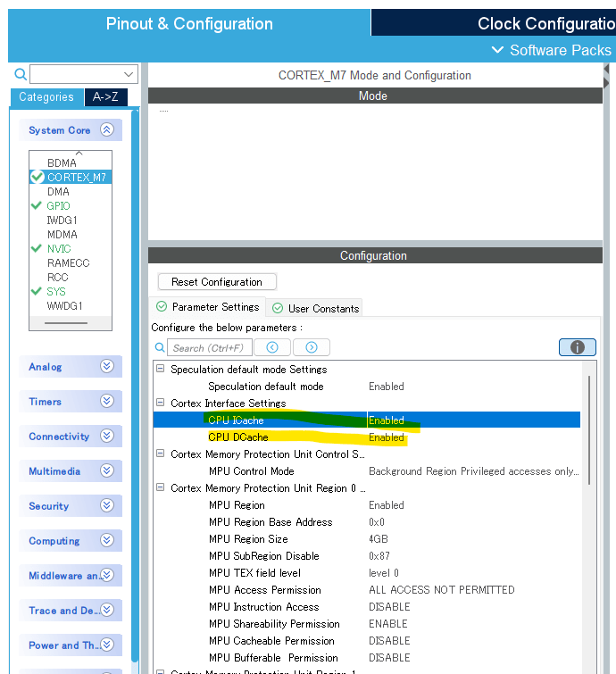Click the Reset Configuration button

click(217, 282)
